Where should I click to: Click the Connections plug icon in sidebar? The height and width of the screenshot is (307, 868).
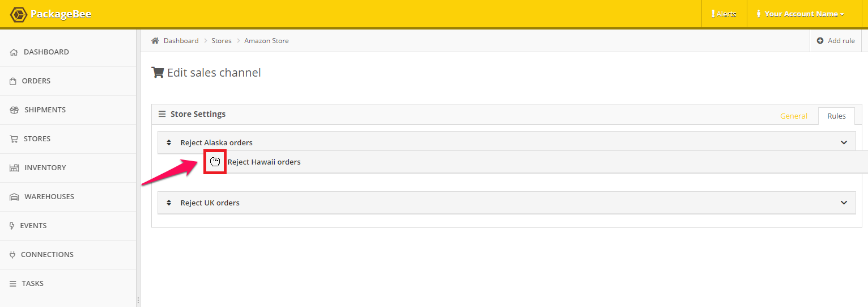click(x=12, y=255)
